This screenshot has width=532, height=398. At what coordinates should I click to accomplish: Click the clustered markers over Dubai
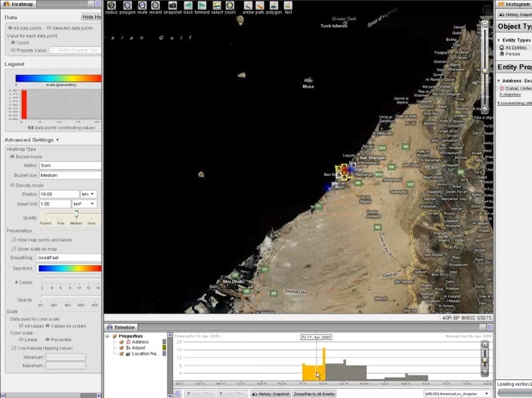click(344, 172)
